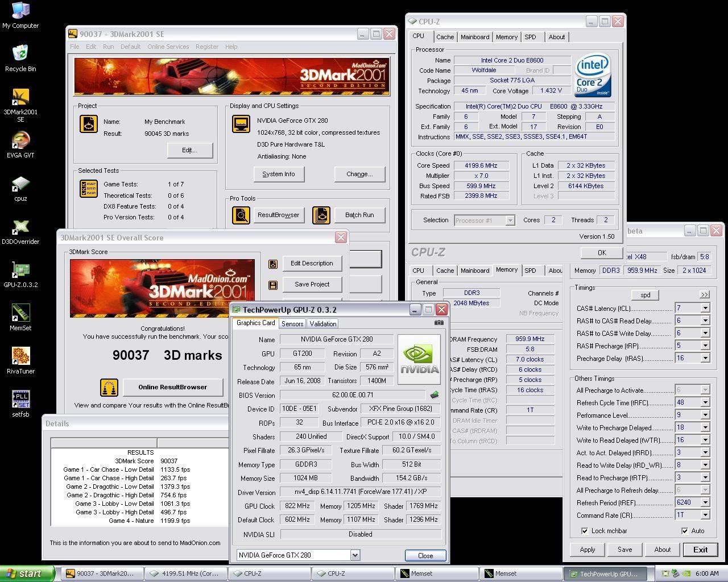Toggle the Auto checkbox in Memset
The width and height of the screenshot is (728, 582).
(684, 531)
